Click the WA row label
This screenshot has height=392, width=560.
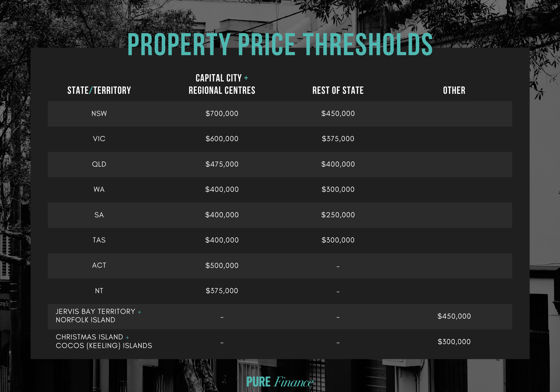[99, 190]
